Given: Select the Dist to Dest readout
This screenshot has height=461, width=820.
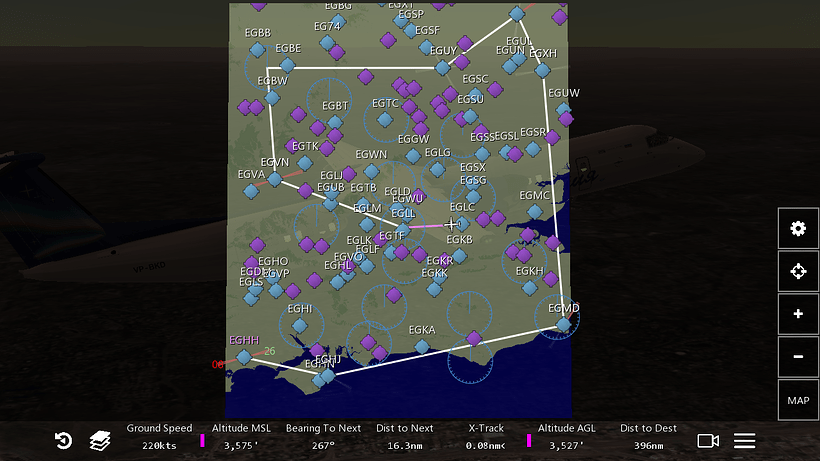Looking at the screenshot, I should [648, 437].
